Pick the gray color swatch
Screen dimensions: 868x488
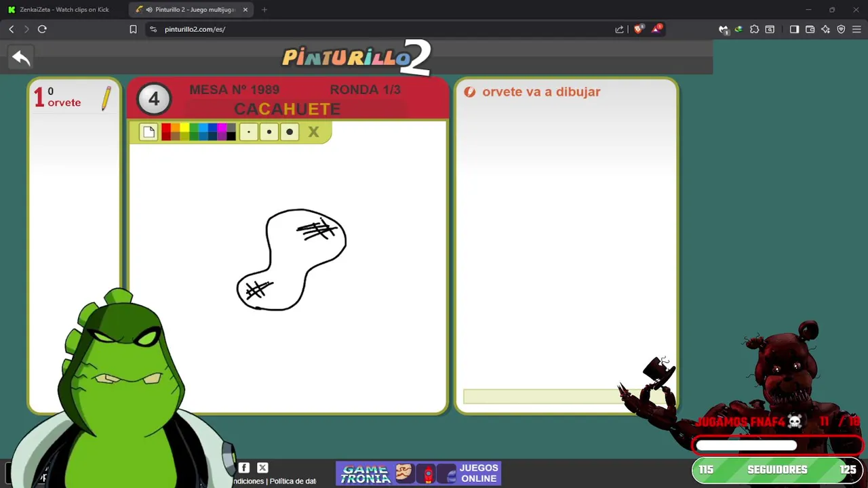231,127
